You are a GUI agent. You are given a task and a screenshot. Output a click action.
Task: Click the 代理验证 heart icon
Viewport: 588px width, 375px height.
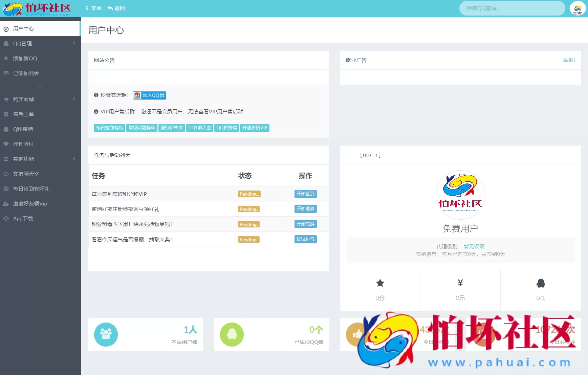click(6, 144)
